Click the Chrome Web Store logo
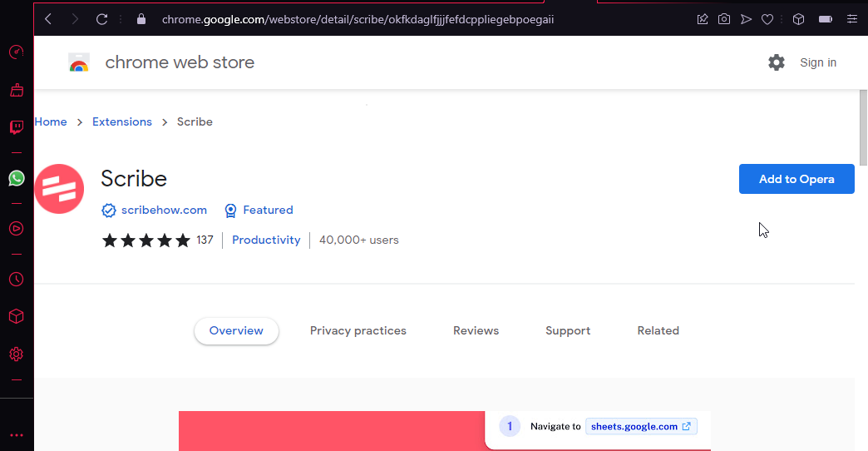This screenshot has height=451, width=868. click(x=79, y=62)
